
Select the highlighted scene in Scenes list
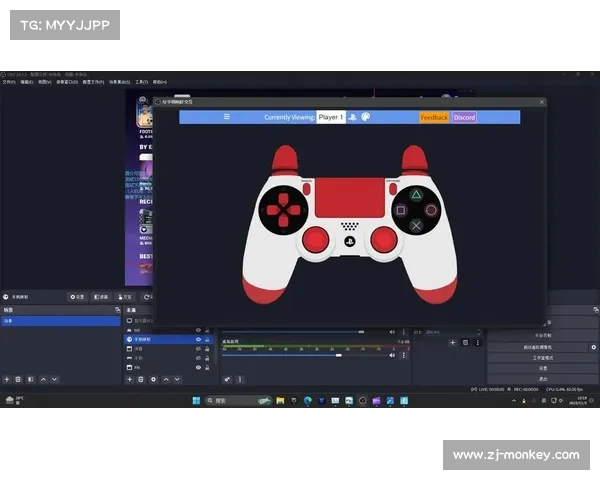[61, 321]
